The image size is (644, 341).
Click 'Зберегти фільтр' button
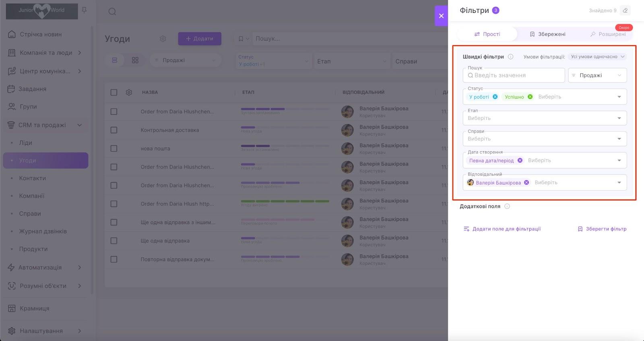click(602, 229)
